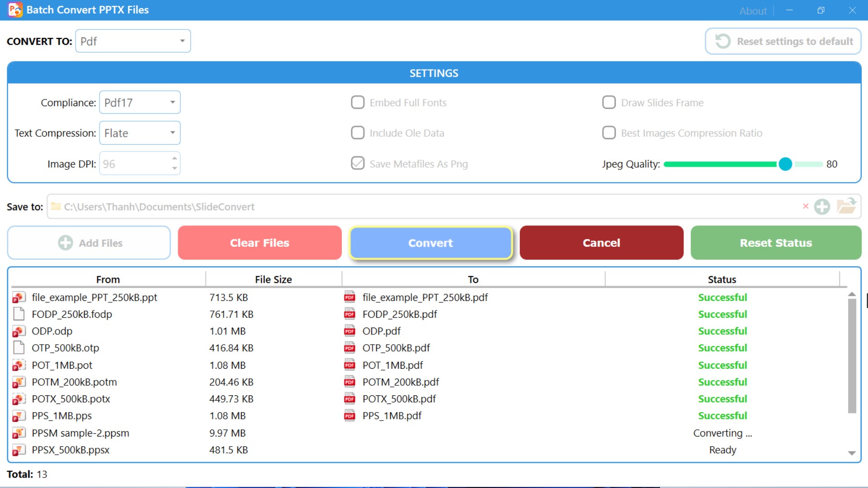Open the output folder icon beside save path
Screen dimensions: 868x488
pyautogui.click(x=846, y=206)
